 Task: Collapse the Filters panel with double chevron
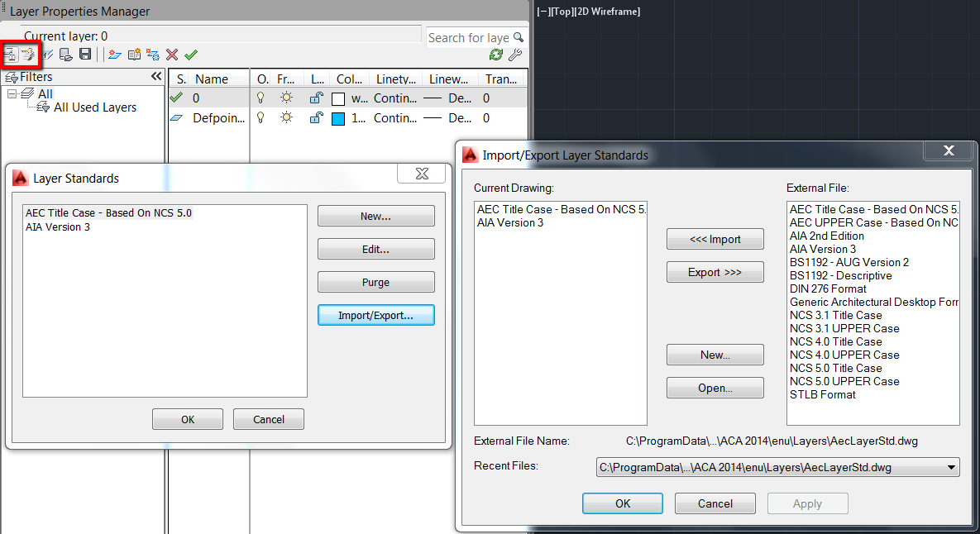(x=156, y=76)
